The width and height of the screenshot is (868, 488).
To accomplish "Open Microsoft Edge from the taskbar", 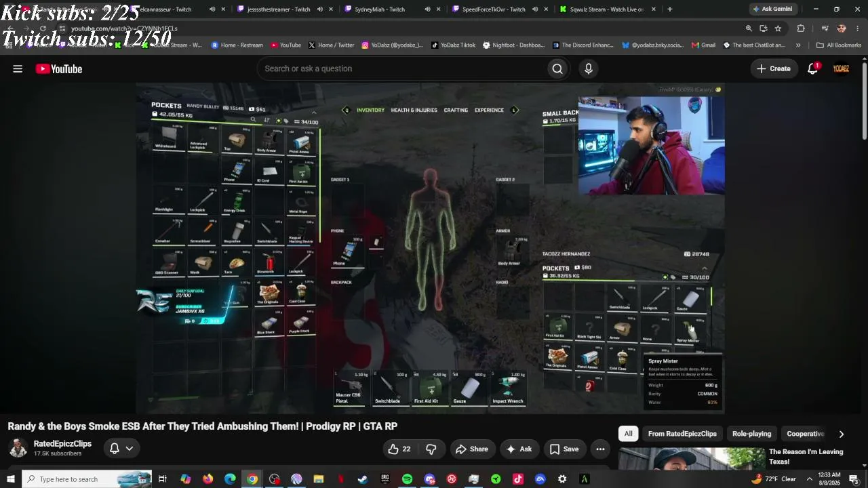I will coord(230,479).
